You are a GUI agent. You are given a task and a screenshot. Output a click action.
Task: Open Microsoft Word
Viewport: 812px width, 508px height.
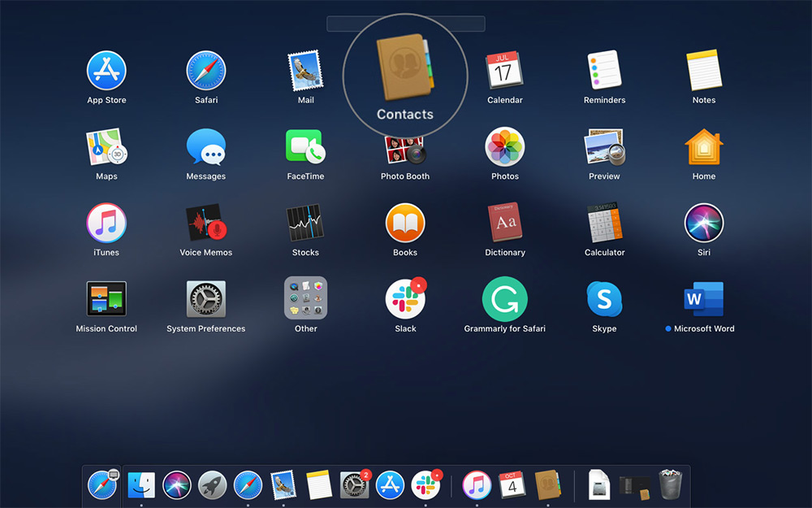pos(703,298)
